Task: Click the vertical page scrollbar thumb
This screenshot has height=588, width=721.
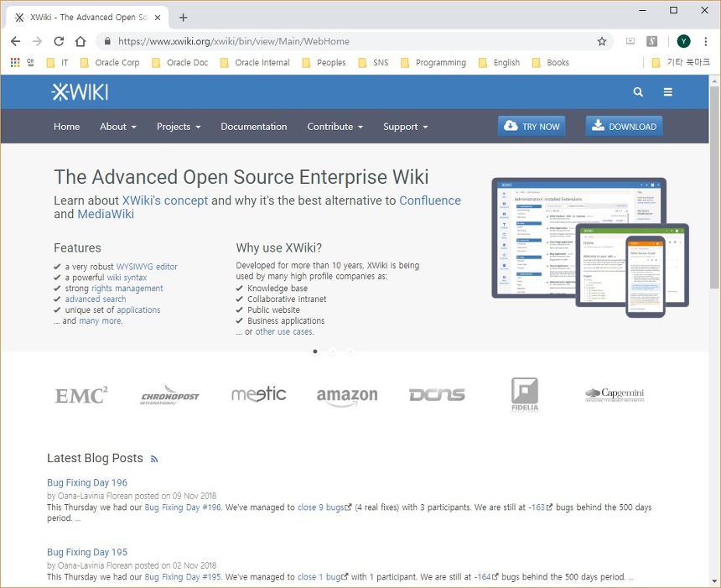Action: pyautogui.click(x=713, y=187)
